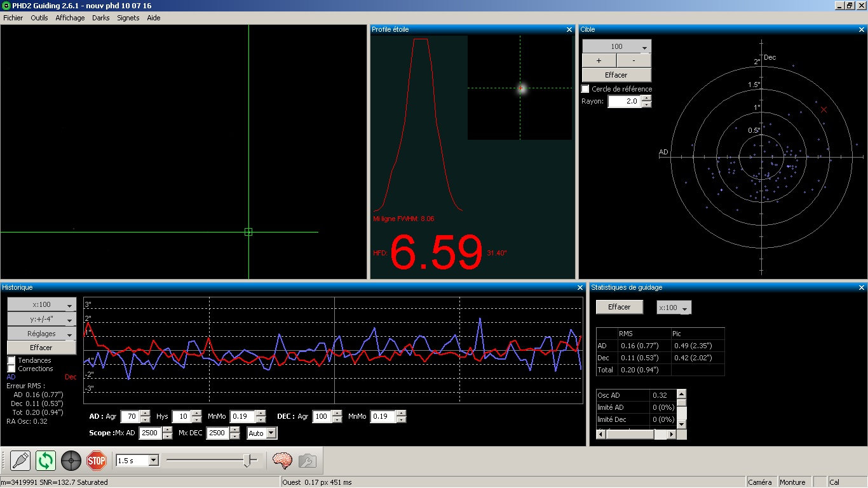Viewport: 868px width, 488px height.
Task: Open the 1.5 s exposure dropdown
Action: [x=153, y=461]
